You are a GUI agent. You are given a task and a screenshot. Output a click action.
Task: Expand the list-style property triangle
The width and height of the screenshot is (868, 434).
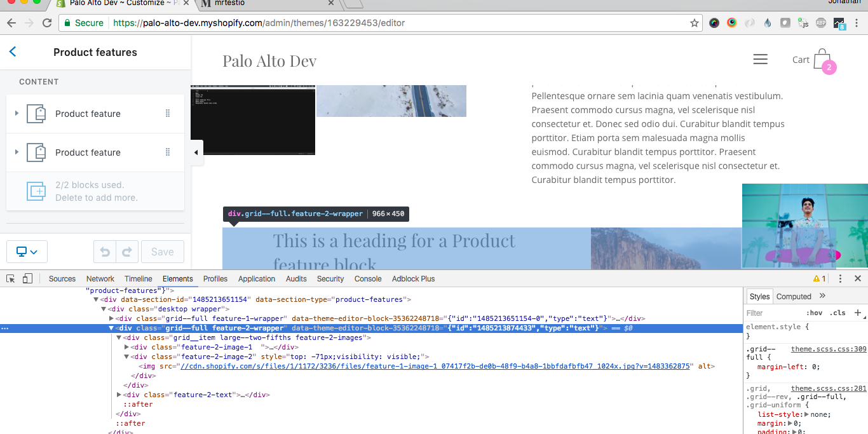[807, 414]
